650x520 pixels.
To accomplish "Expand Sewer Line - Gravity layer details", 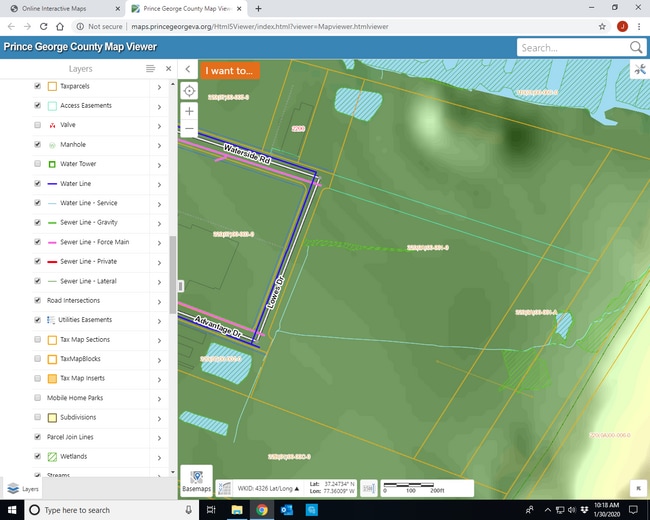I will click(159, 223).
